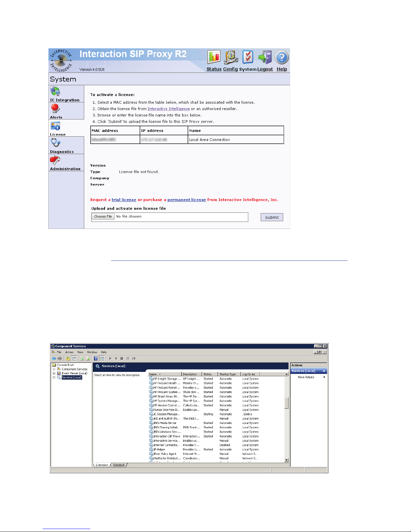Click the Config link in header

click(230, 69)
